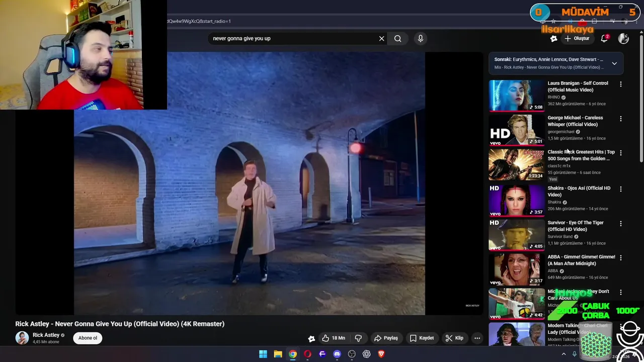Show hidden tray icons chevron

tap(563, 354)
